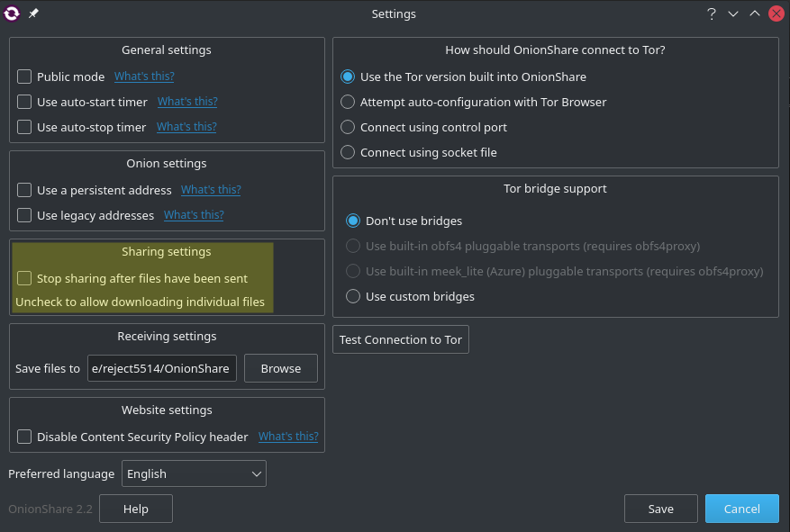Screen dimensions: 790x532
Task: Close the Settings window with red X
Action: pyautogui.click(x=776, y=14)
